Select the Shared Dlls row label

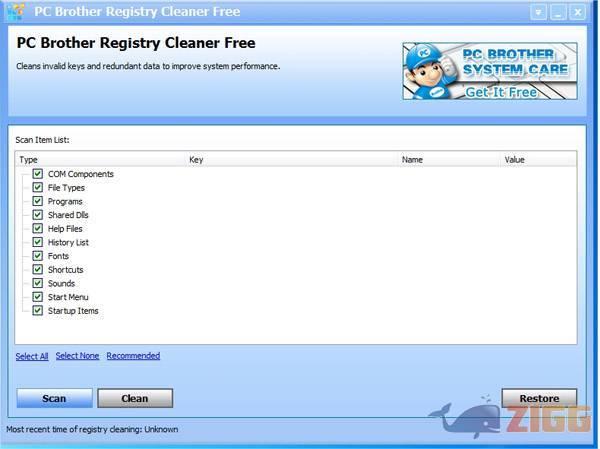tap(68, 215)
